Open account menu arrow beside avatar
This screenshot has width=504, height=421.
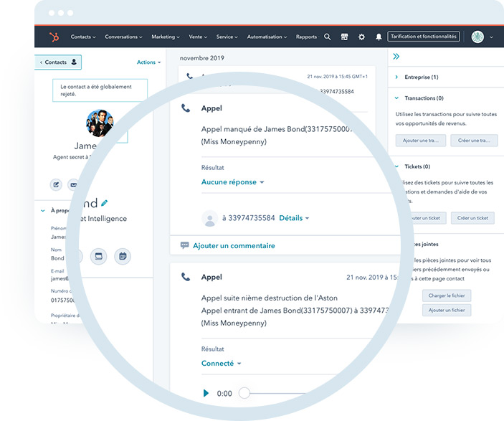491,37
